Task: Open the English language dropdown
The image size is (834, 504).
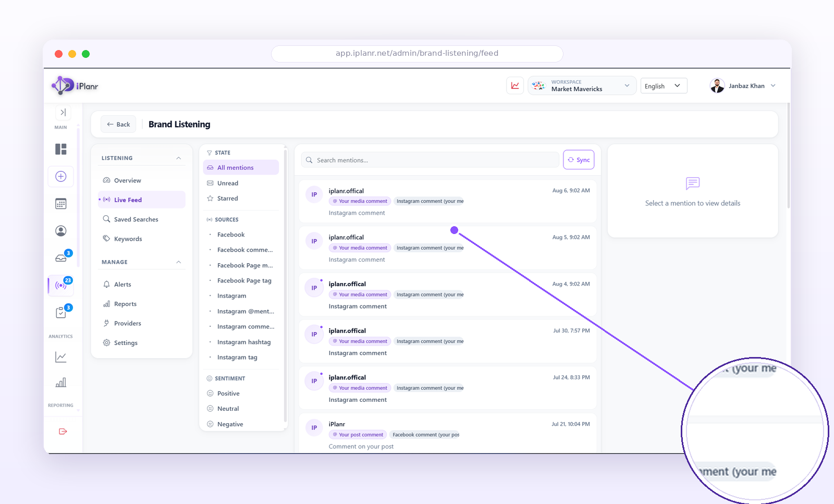Action: point(664,86)
